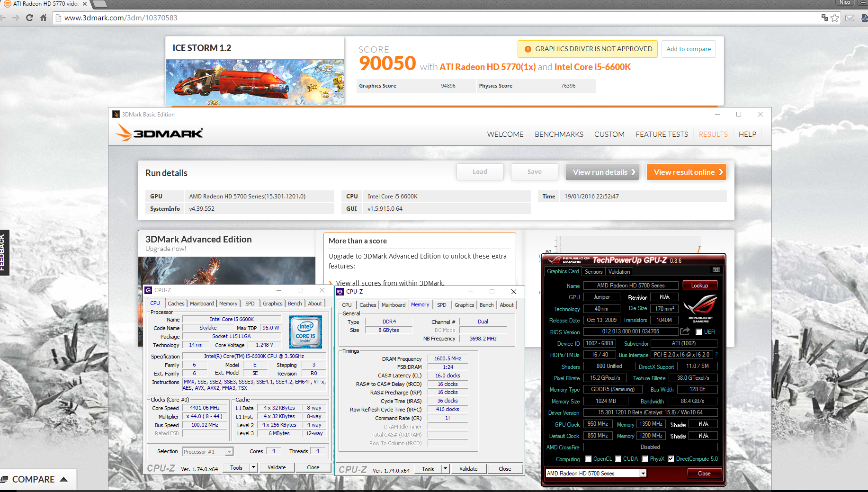Toggle the PhysX checkbox in GPU-Z
This screenshot has width=868, height=492.
(x=645, y=459)
